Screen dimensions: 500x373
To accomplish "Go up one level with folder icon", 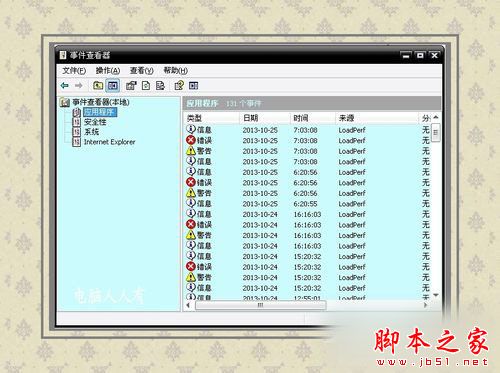I will coord(98,86).
